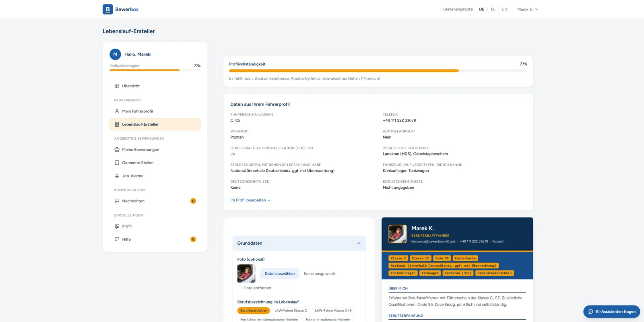Viewport: 644px width, 322px height.
Task: Open the Marek K. account dropdown
Action: point(527,9)
